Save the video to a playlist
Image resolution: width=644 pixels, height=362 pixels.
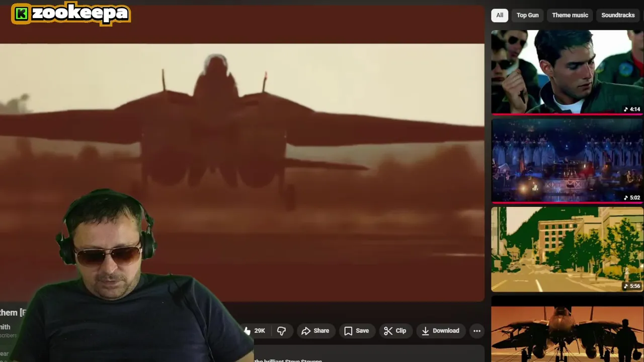(x=356, y=331)
